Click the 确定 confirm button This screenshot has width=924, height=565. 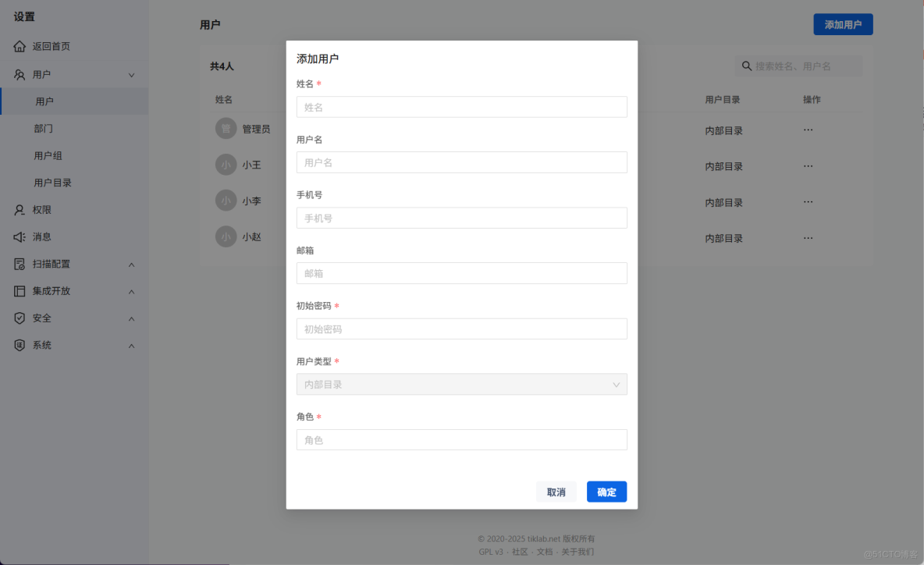point(606,492)
